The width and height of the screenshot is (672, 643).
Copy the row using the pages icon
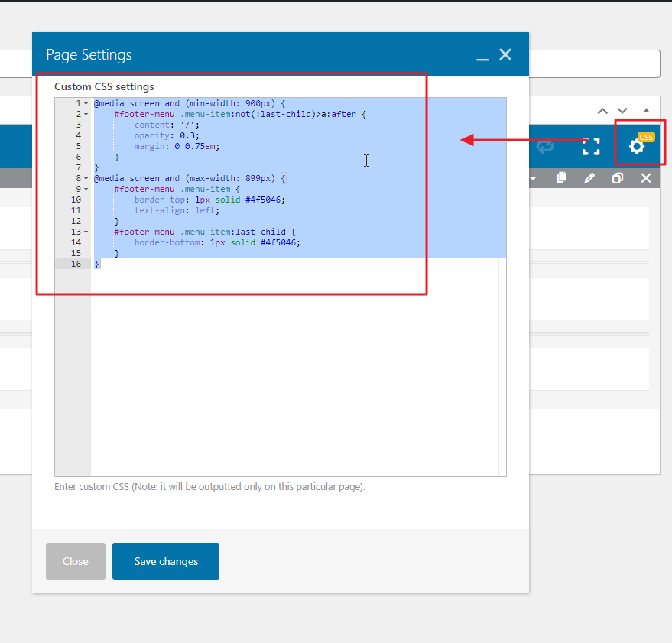click(561, 178)
